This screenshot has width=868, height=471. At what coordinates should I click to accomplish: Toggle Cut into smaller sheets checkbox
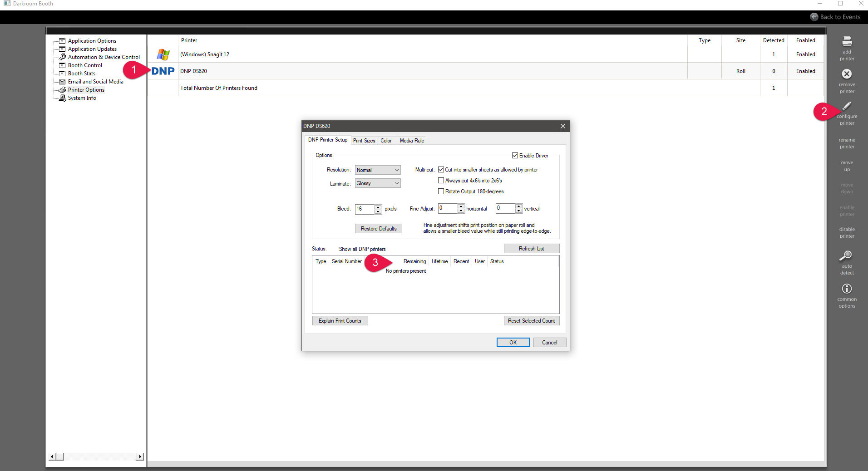coord(441,170)
